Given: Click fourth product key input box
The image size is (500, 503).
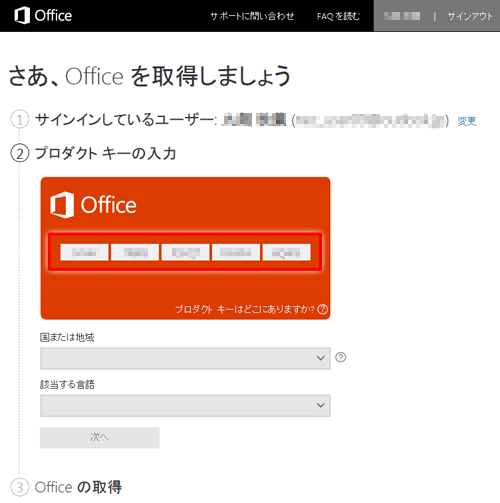Looking at the screenshot, I should [x=236, y=252].
